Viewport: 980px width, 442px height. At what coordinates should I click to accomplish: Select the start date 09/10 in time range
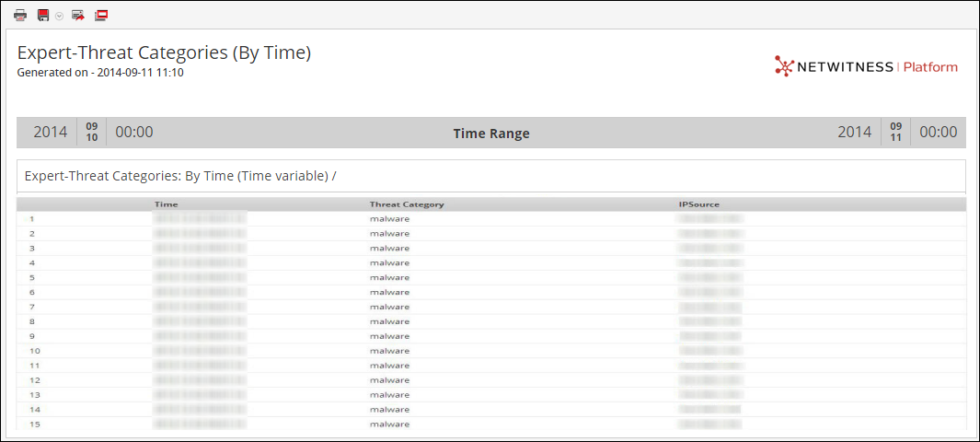pyautogui.click(x=92, y=132)
